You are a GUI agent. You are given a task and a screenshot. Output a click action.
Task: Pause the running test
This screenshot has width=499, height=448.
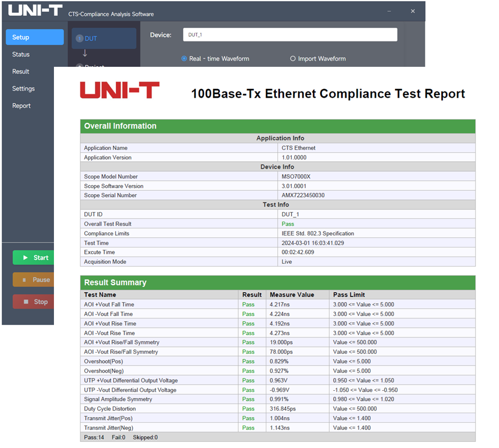(33, 280)
